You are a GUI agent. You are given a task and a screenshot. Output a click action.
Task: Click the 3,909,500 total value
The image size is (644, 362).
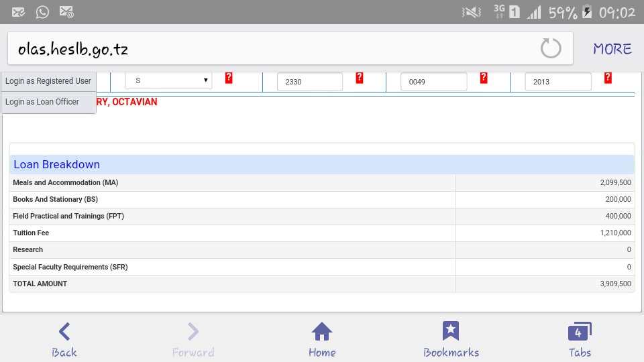(615, 284)
